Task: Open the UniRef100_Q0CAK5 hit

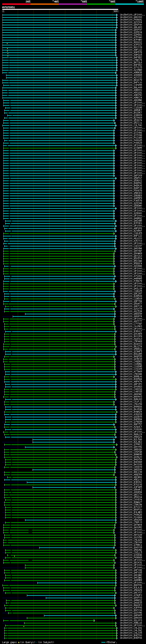Action: point(131,334)
